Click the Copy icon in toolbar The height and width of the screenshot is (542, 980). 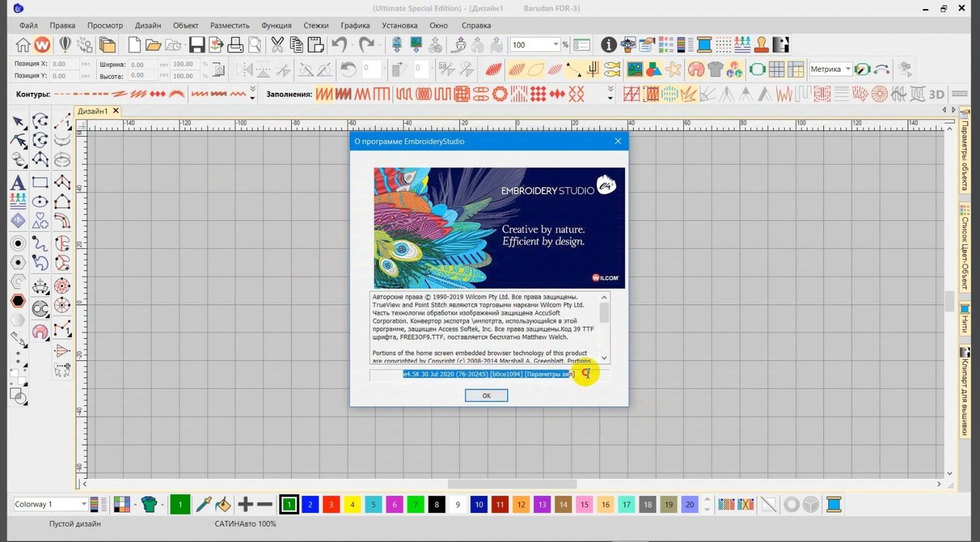pos(297,45)
